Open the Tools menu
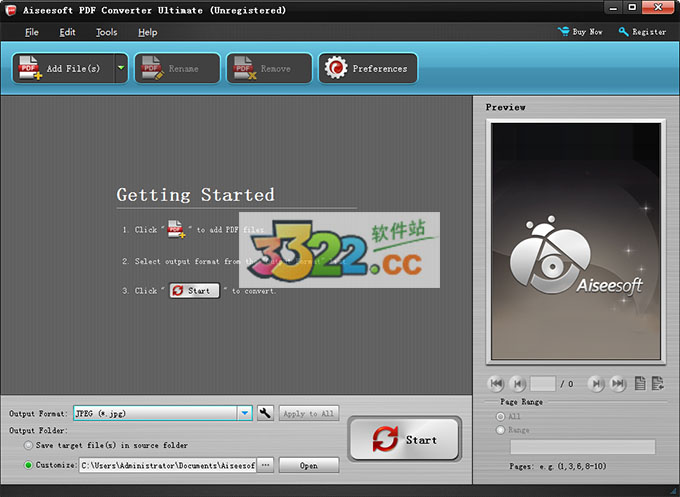 pyautogui.click(x=106, y=32)
